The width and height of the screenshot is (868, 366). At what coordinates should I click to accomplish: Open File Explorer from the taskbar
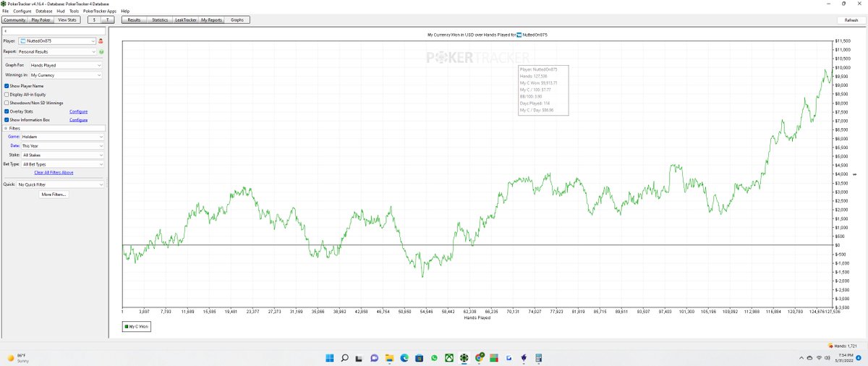pyautogui.click(x=389, y=358)
